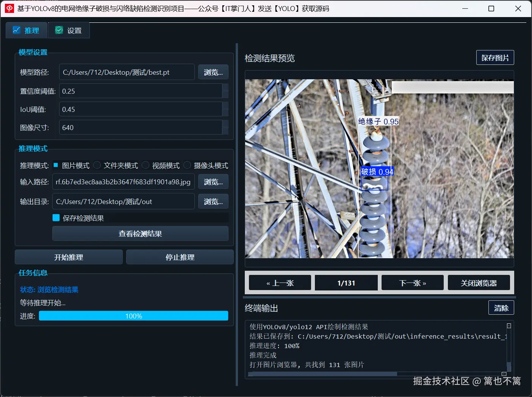Image resolution: width=532 pixels, height=397 pixels.
Task: Increase IoU阈值 with its up stepper
Action: coord(225,106)
